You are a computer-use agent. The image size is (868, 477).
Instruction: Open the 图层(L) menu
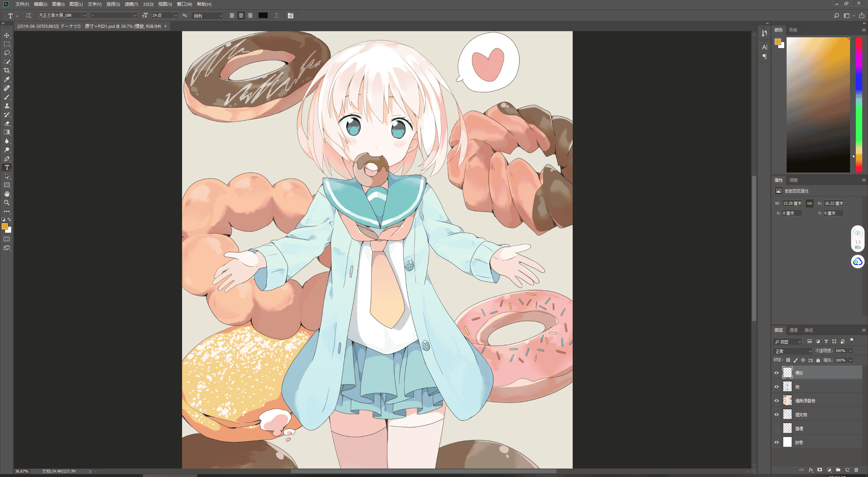pos(76,4)
